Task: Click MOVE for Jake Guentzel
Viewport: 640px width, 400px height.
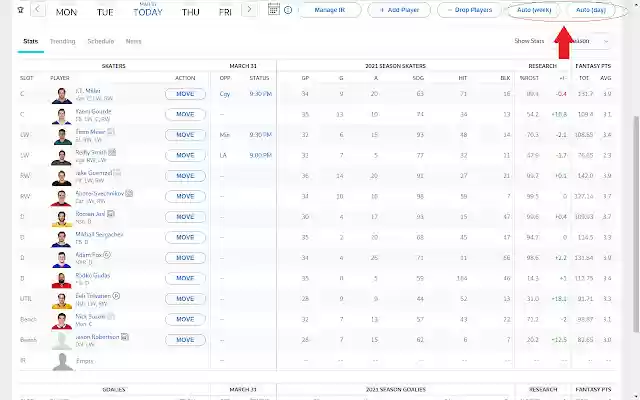Action: pos(185,176)
